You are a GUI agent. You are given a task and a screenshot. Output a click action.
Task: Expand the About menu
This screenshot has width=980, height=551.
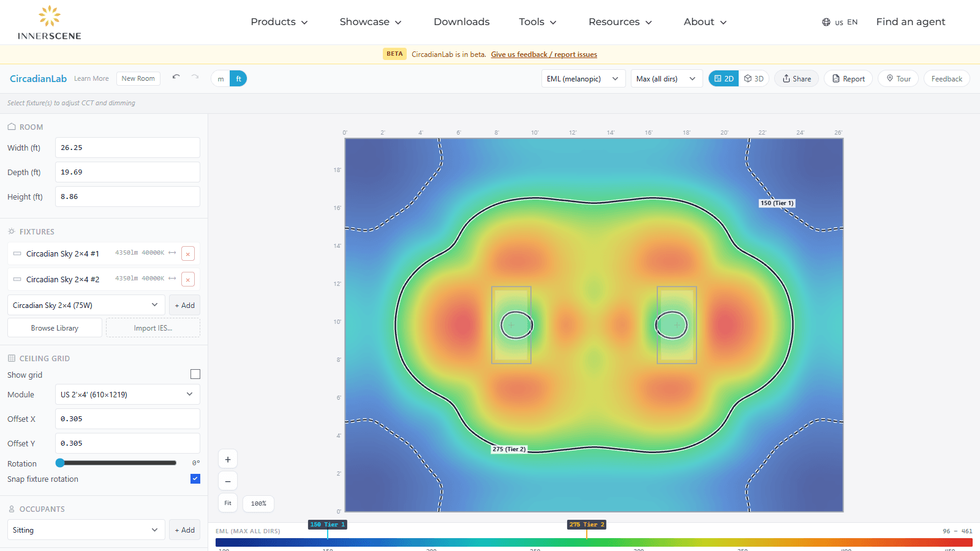coord(705,22)
